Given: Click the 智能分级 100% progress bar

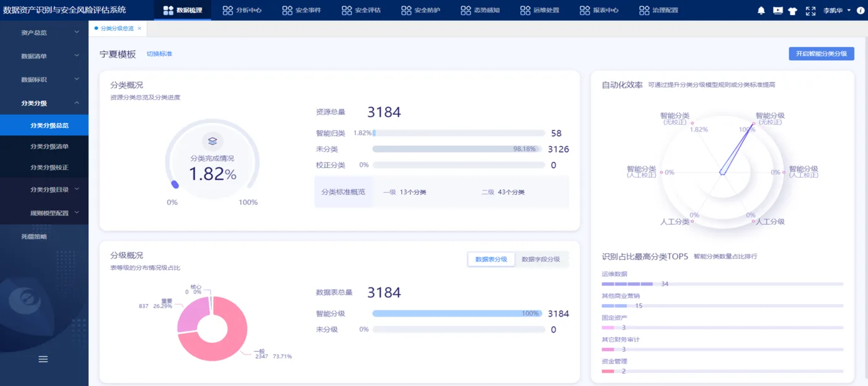Looking at the screenshot, I should tap(457, 313).
